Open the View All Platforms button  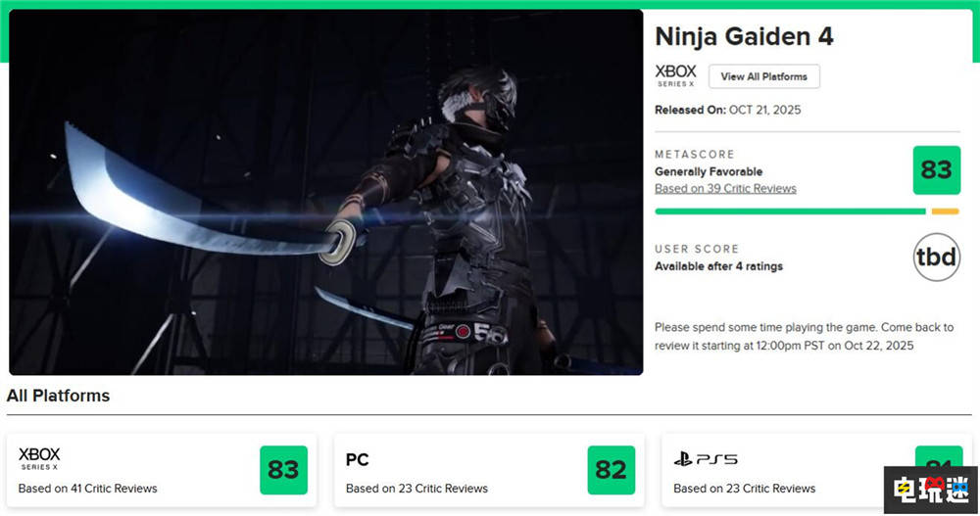coord(764,76)
